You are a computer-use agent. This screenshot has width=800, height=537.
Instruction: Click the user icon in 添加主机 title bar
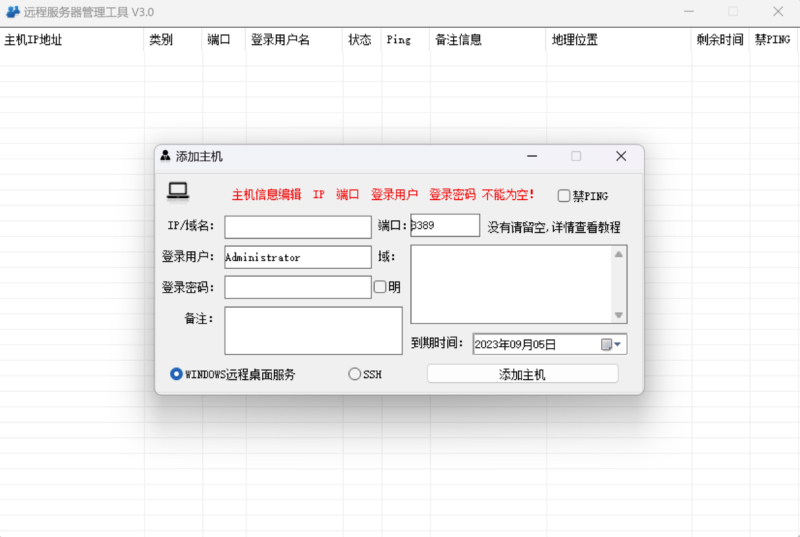[x=165, y=156]
